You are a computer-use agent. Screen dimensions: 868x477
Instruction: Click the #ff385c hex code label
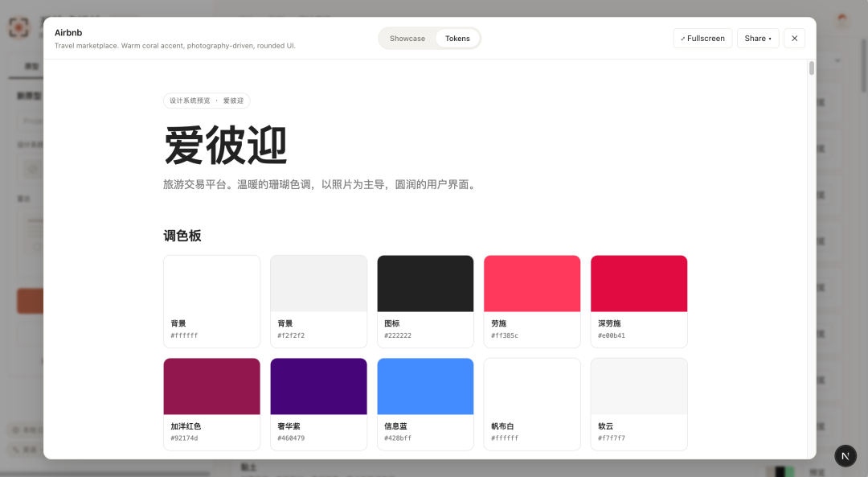504,335
